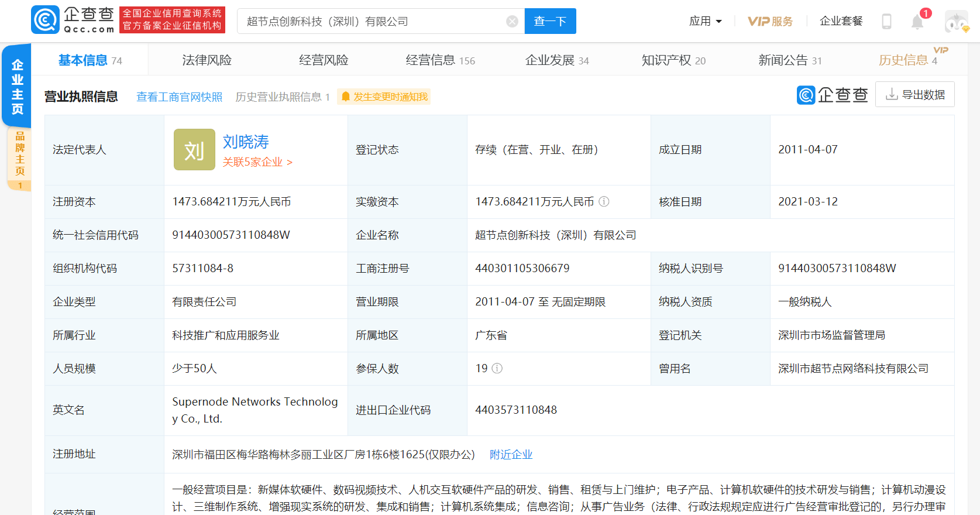Click establishment date 2011-04-07
The width and height of the screenshot is (980, 515).
pos(808,149)
